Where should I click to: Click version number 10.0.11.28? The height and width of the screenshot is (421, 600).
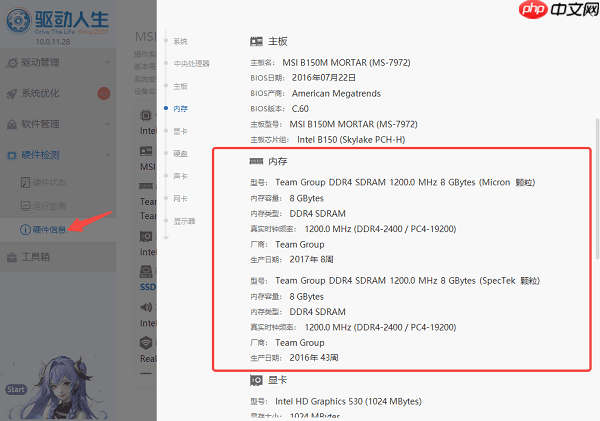pyautogui.click(x=53, y=42)
